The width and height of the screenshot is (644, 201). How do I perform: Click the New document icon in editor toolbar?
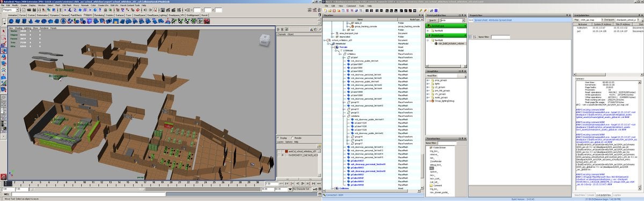(x=325, y=10)
